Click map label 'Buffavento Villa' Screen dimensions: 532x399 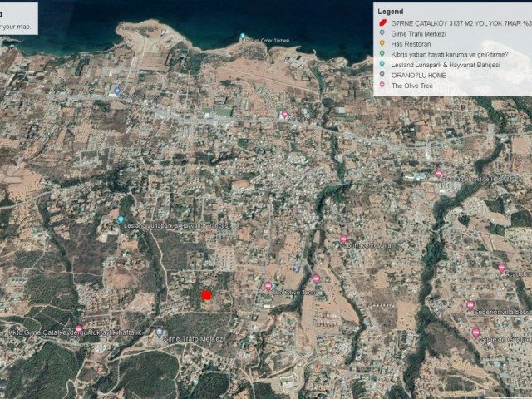[369, 245]
